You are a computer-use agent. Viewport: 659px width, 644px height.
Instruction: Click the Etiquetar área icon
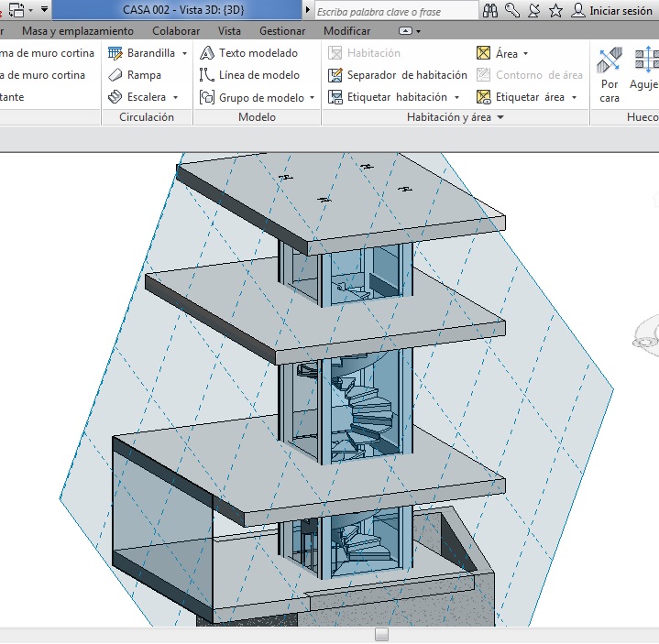(x=484, y=97)
